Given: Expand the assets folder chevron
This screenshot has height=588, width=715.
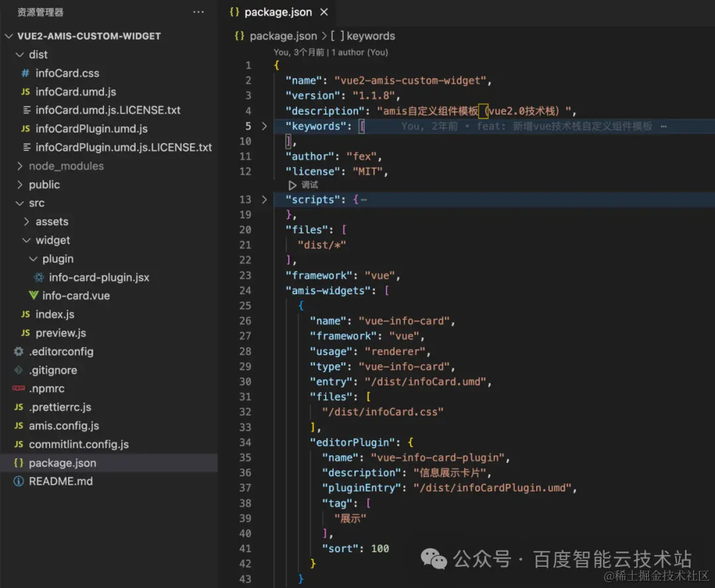Looking at the screenshot, I should pyautogui.click(x=26, y=222).
